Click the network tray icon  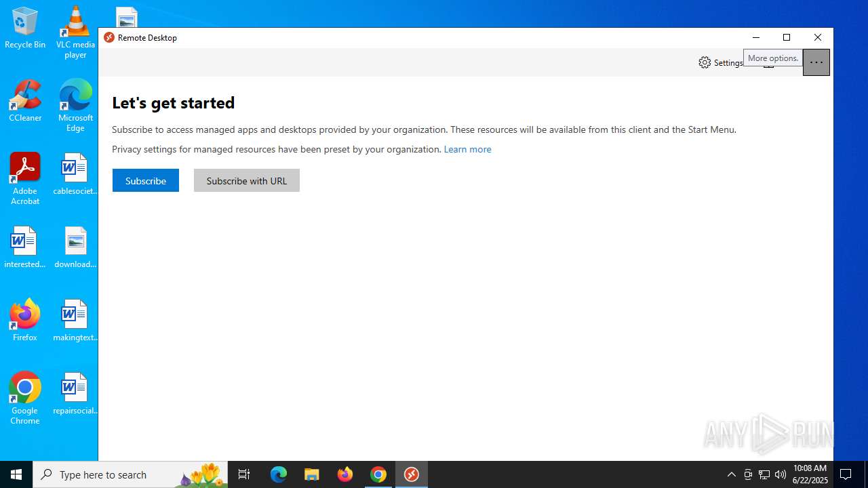(x=764, y=474)
